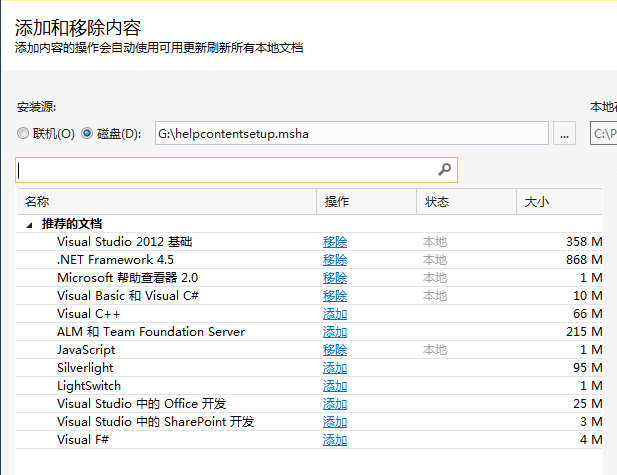Click 添加 for Visual Studio 中的 SharePoint 开发

[x=335, y=422]
